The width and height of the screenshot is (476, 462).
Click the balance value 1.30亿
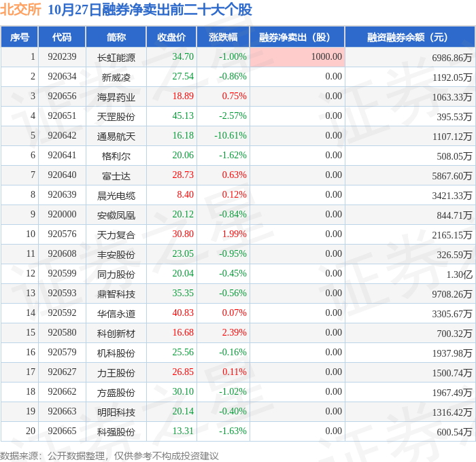[459, 274]
